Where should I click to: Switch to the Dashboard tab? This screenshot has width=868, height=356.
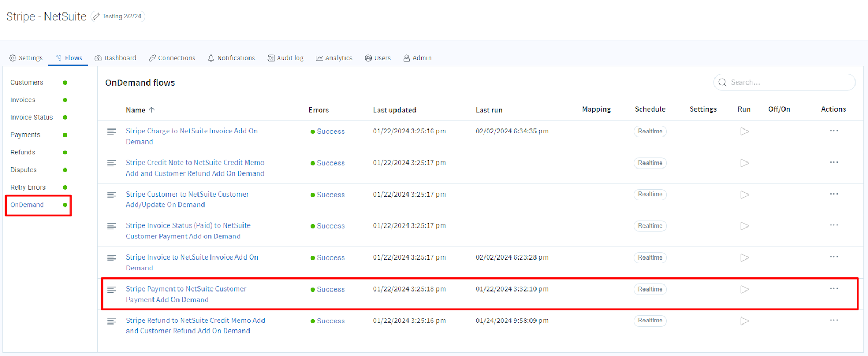tap(116, 58)
